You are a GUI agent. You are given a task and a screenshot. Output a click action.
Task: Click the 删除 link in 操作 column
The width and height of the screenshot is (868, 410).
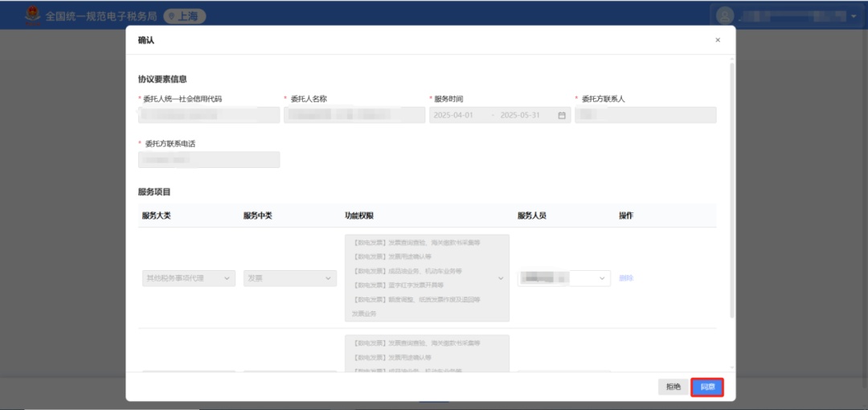626,278
